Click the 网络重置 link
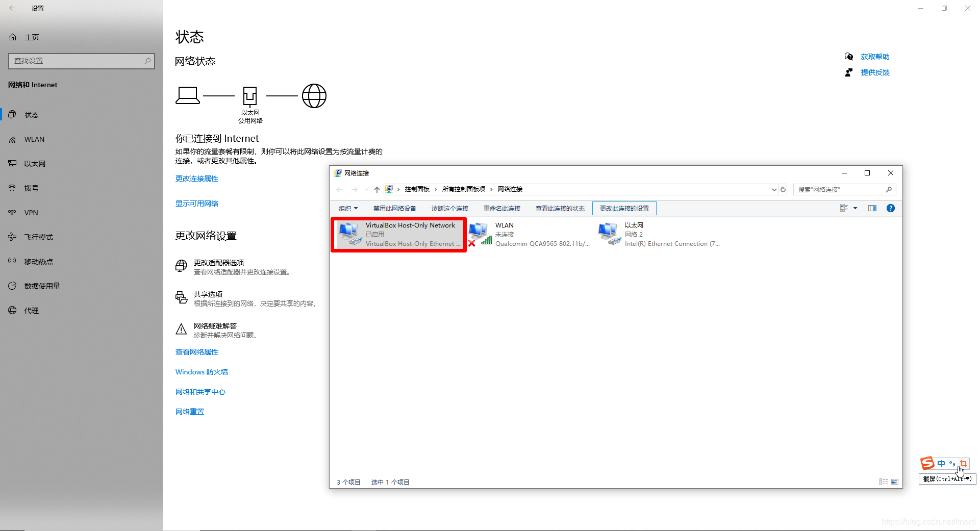 [190, 412]
